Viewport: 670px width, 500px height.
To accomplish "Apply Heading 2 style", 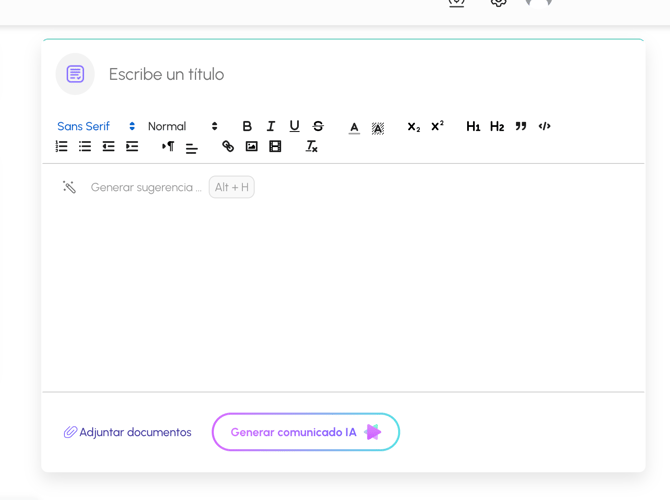I will pyautogui.click(x=497, y=126).
